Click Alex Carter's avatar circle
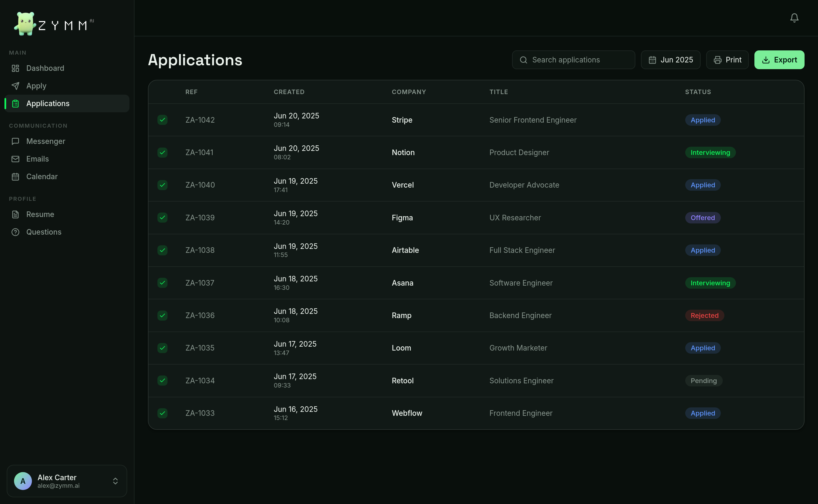Image resolution: width=818 pixels, height=504 pixels. point(23,481)
